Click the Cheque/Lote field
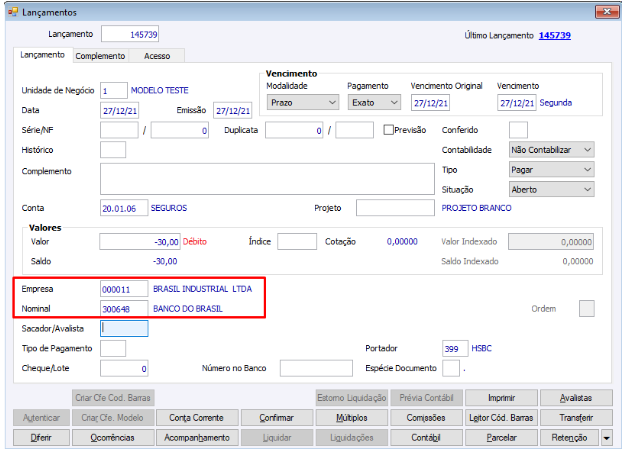 pyautogui.click(x=124, y=368)
